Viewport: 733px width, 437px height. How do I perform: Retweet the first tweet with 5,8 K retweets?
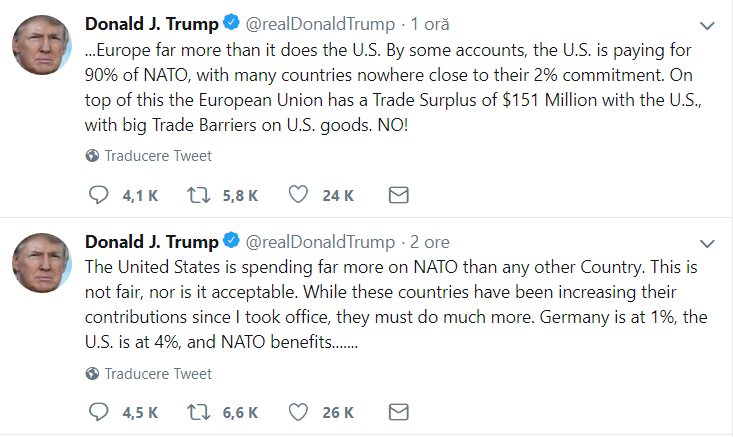[198, 195]
